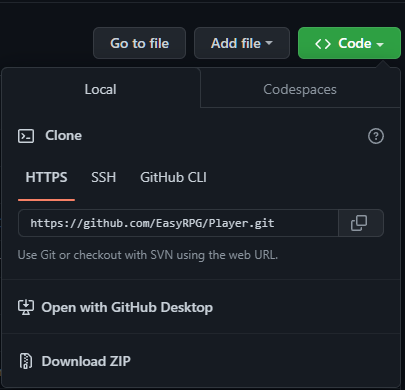Image resolution: width=405 pixels, height=390 pixels.
Task: Open the clone help question mark icon
Action: [x=376, y=136]
